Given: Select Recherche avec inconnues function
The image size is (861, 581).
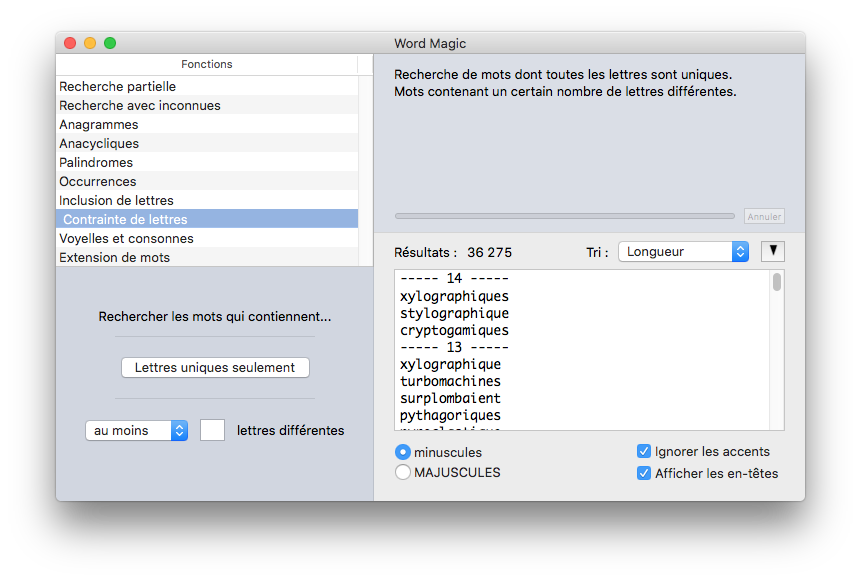Looking at the screenshot, I should 140,106.
